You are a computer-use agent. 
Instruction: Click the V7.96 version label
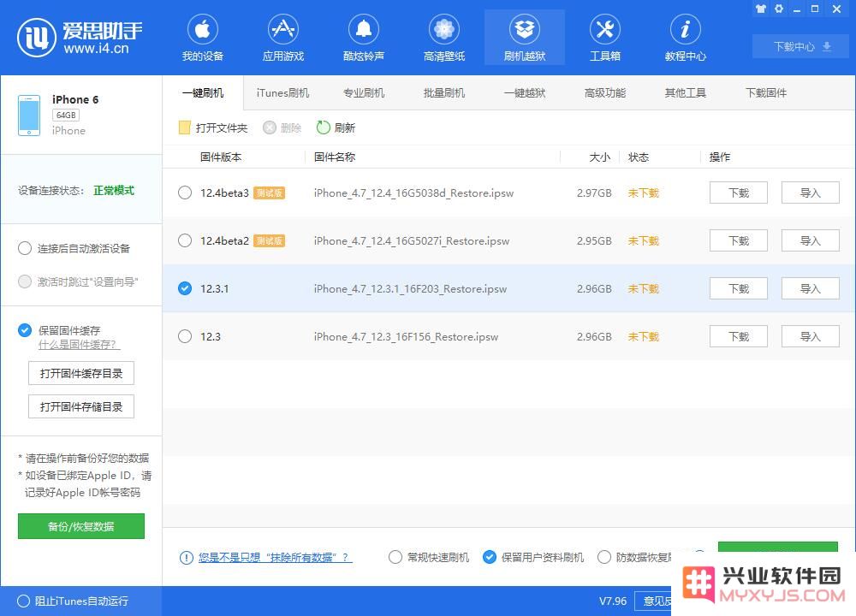coord(613,601)
